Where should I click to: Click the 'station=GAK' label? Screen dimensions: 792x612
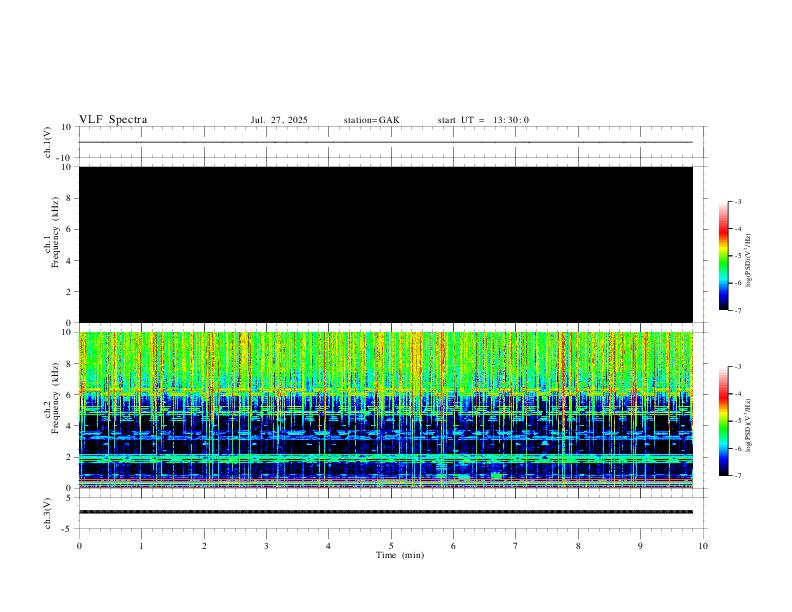click(371, 120)
